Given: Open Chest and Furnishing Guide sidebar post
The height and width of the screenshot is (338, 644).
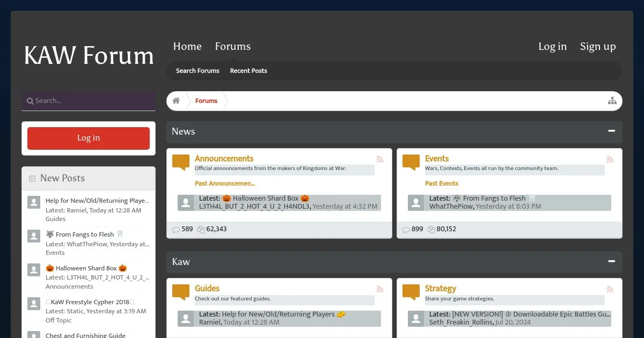Looking at the screenshot, I should click(x=85, y=335).
